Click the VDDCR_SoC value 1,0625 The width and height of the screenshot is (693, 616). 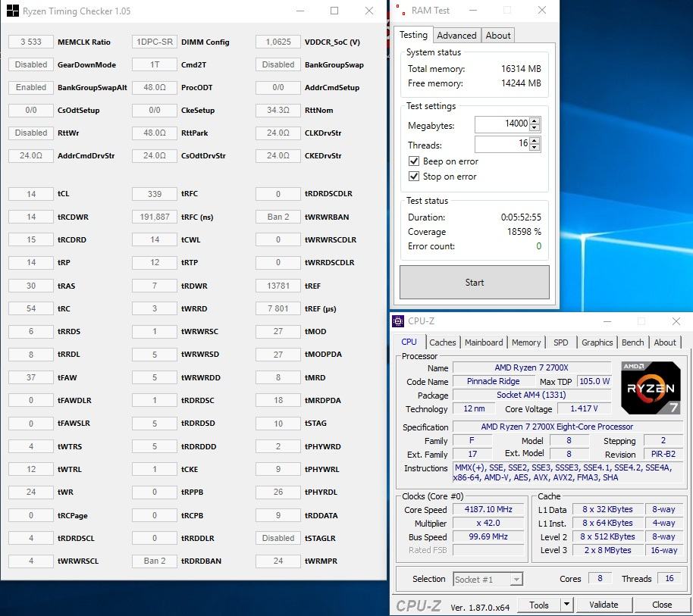[278, 42]
